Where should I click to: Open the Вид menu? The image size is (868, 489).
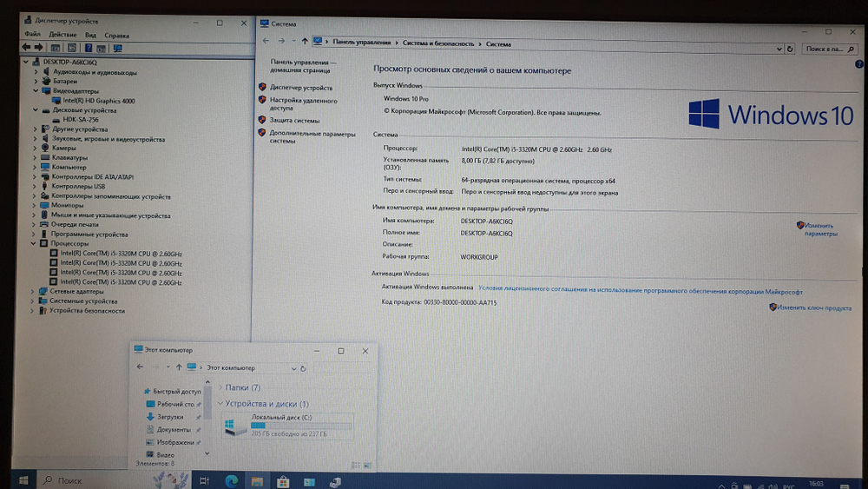[x=90, y=36]
